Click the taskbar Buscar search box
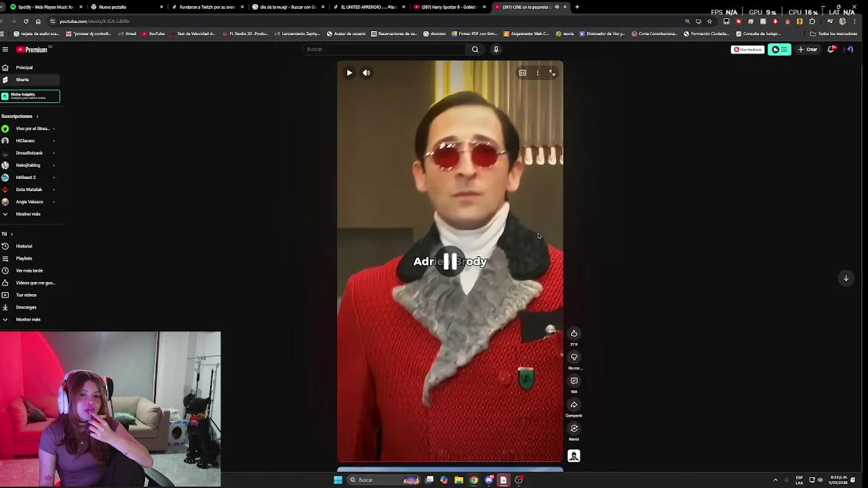868x488 pixels. pyautogui.click(x=383, y=480)
